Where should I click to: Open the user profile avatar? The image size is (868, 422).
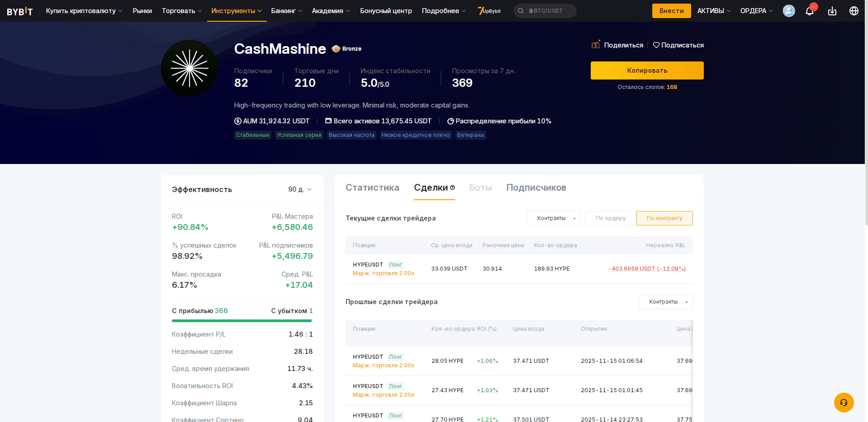pyautogui.click(x=789, y=11)
